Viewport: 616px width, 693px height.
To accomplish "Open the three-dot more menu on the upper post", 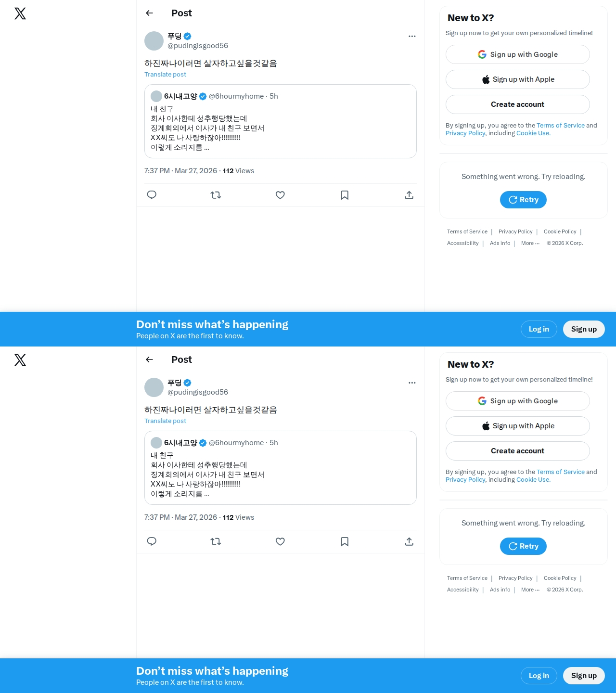I will click(412, 36).
